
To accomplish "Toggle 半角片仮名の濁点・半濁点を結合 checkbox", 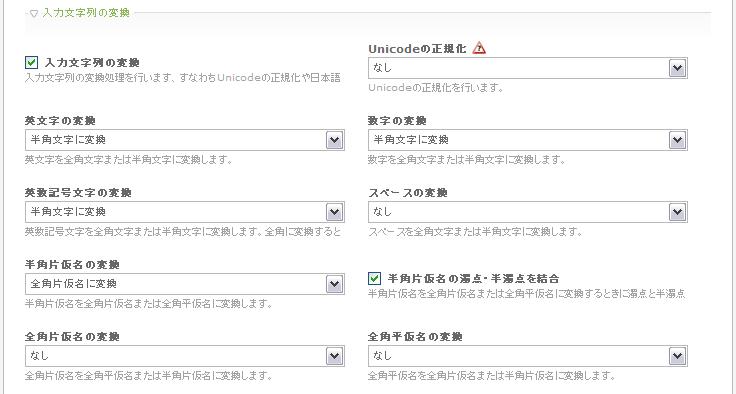I will click(374, 278).
